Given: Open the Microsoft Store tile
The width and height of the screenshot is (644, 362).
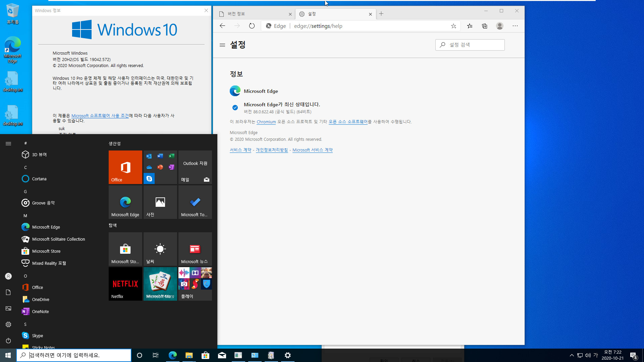Looking at the screenshot, I should [x=125, y=249].
